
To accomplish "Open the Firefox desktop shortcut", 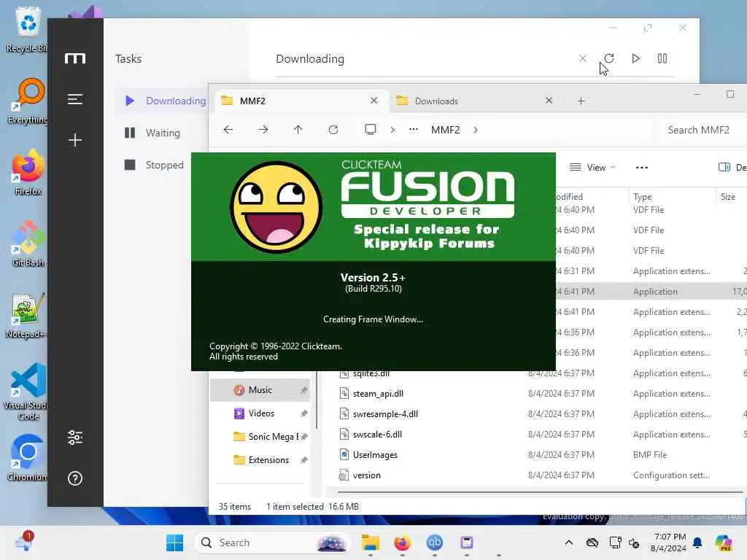I will coord(28,172).
